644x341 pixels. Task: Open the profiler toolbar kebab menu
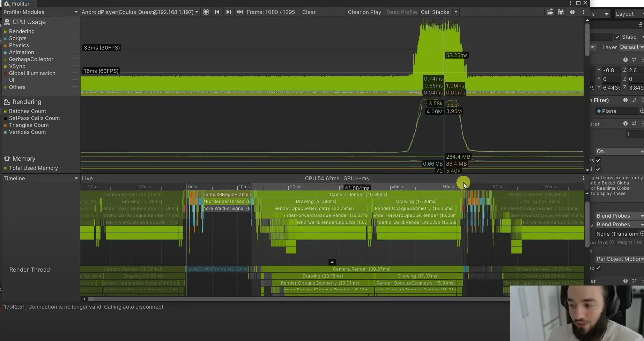point(584,12)
